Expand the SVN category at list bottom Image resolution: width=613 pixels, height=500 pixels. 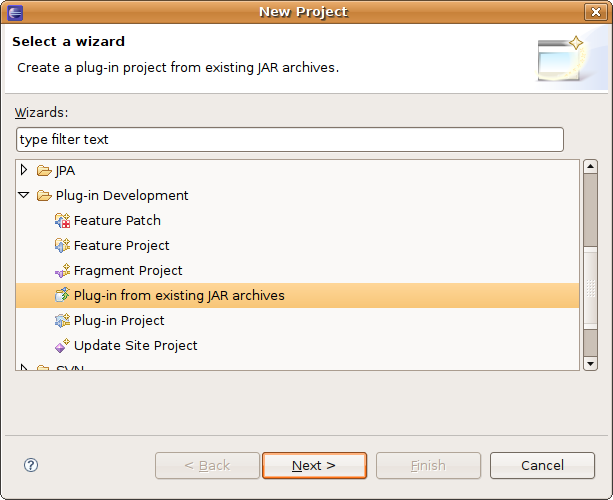(x=24, y=369)
